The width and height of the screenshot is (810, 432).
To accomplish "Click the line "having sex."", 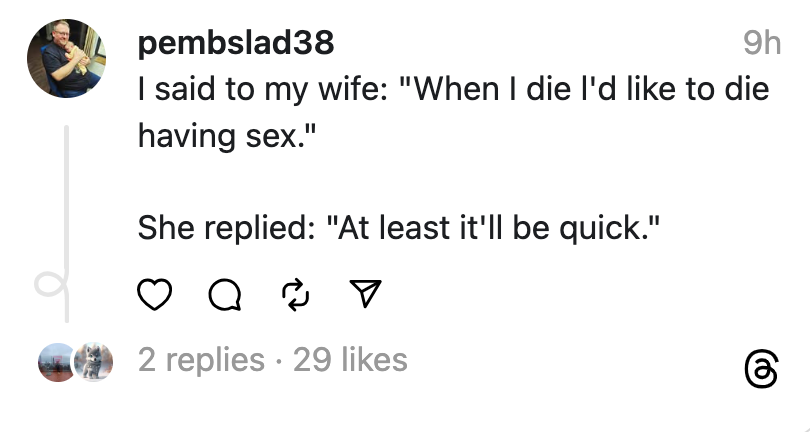I will (219, 135).
